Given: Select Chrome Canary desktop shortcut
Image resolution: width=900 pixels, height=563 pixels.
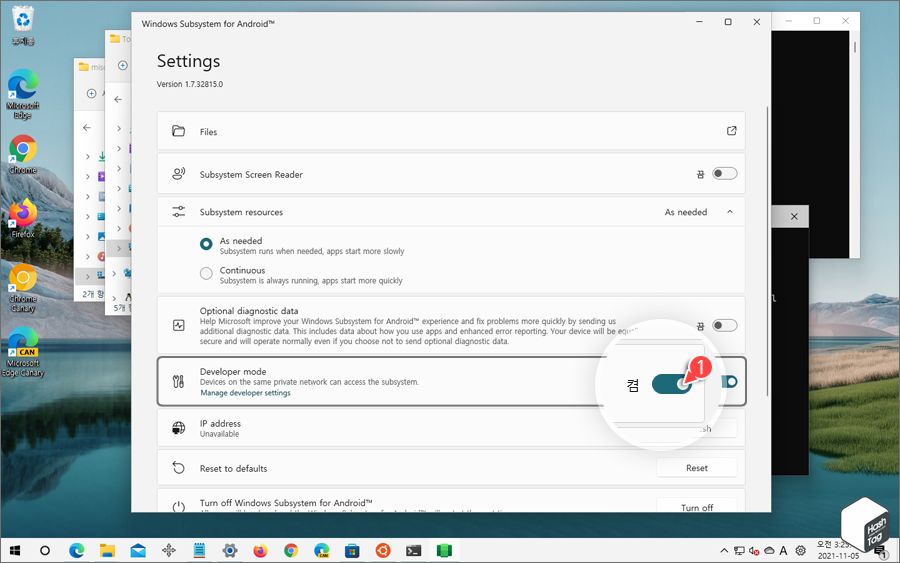Looking at the screenshot, I should (x=23, y=288).
